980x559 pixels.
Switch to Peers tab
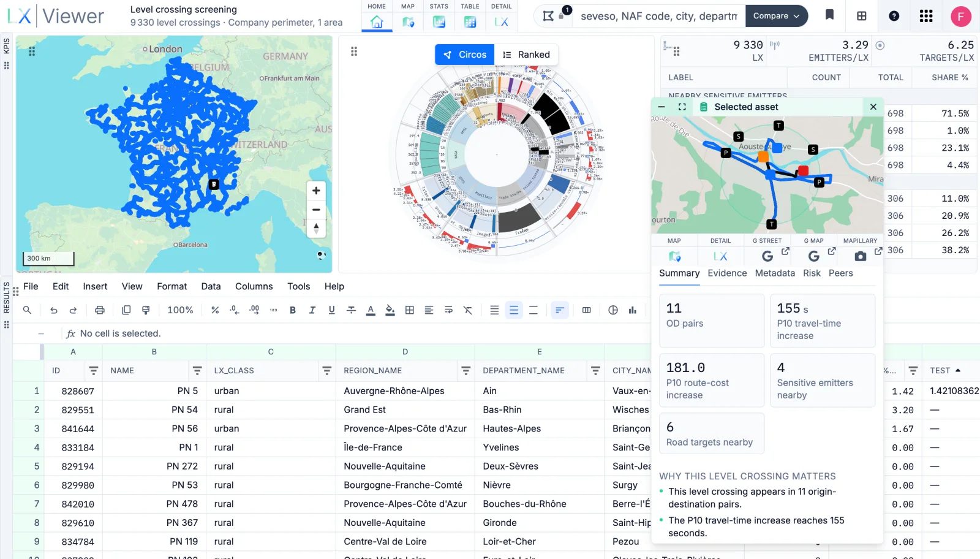point(840,273)
